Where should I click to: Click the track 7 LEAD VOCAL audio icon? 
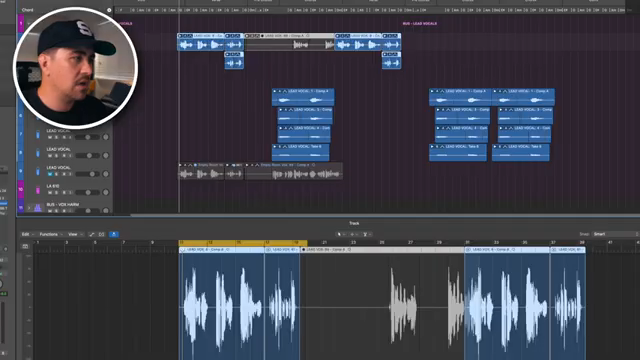pos(38,134)
